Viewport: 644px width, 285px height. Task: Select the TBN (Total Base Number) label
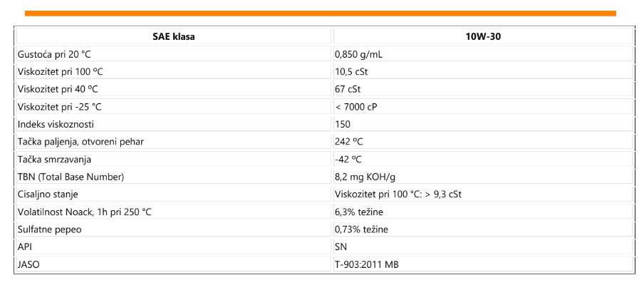(70, 177)
